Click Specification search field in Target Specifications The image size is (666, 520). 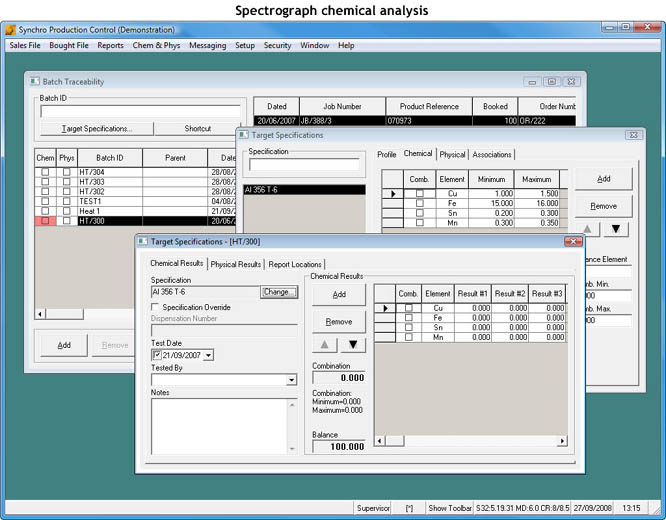tap(304, 165)
